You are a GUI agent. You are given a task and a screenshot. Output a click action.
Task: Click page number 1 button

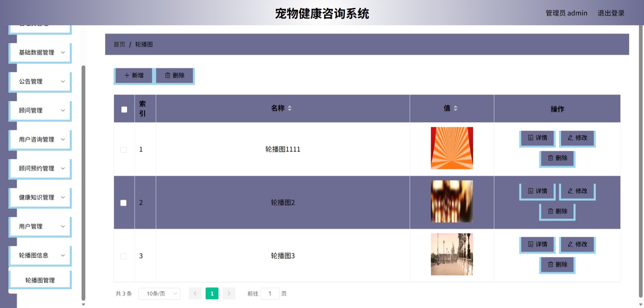(x=212, y=293)
